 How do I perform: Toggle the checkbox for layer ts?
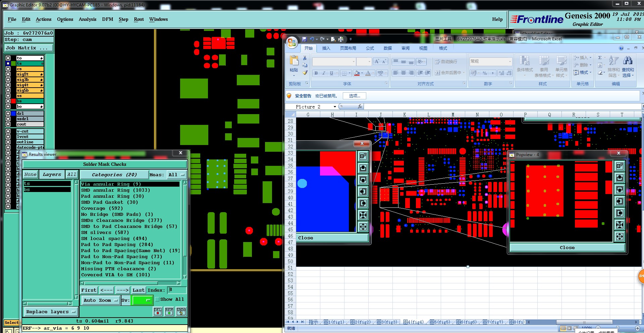8,63
